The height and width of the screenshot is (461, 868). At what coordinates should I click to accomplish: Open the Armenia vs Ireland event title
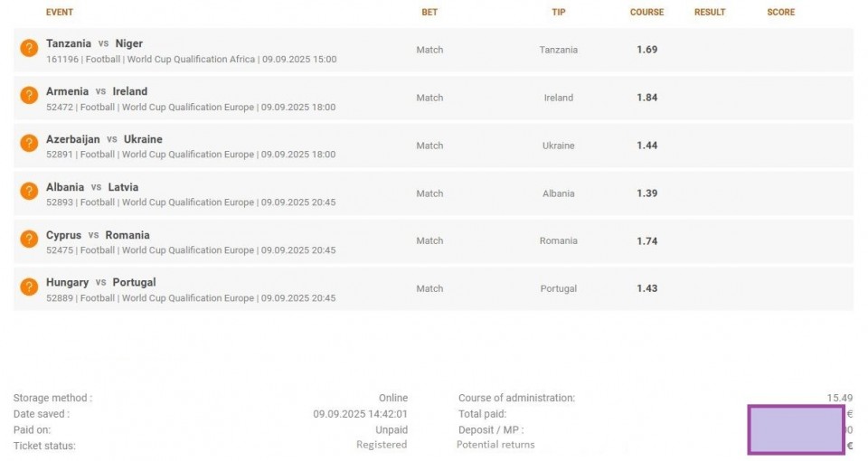[x=97, y=91]
